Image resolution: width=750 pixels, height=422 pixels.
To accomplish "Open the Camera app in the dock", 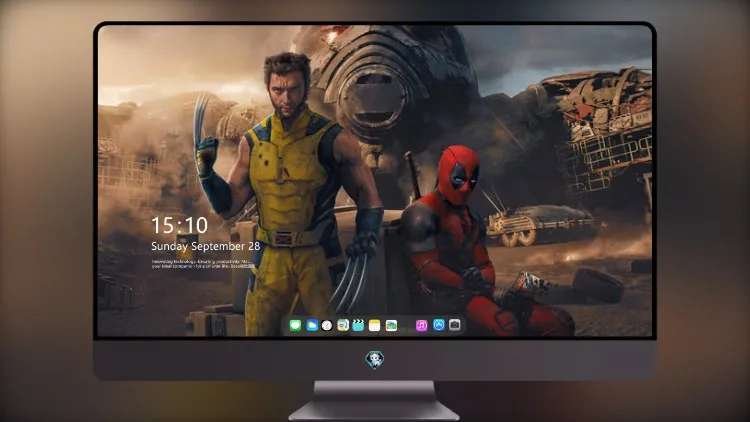I will click(455, 325).
